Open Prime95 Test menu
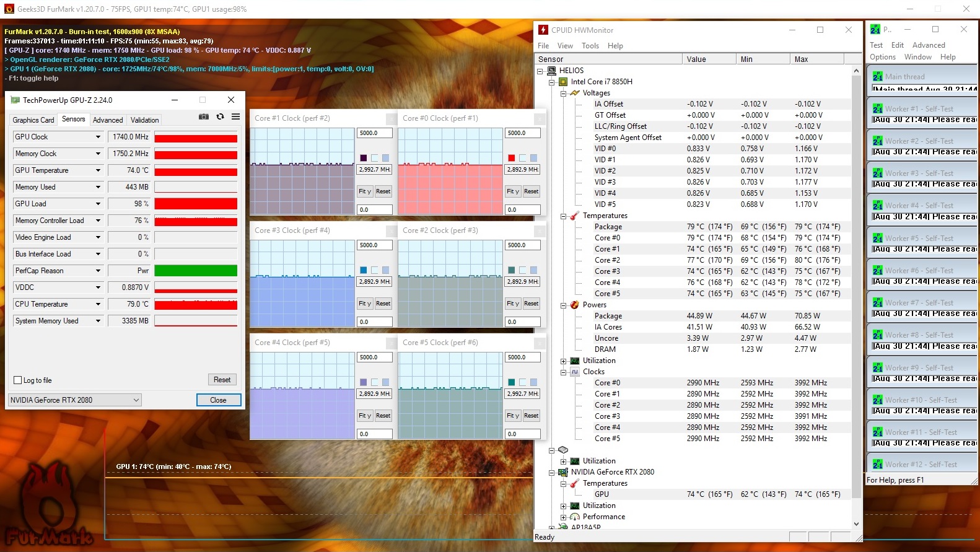The height and width of the screenshot is (552, 980). (x=876, y=45)
